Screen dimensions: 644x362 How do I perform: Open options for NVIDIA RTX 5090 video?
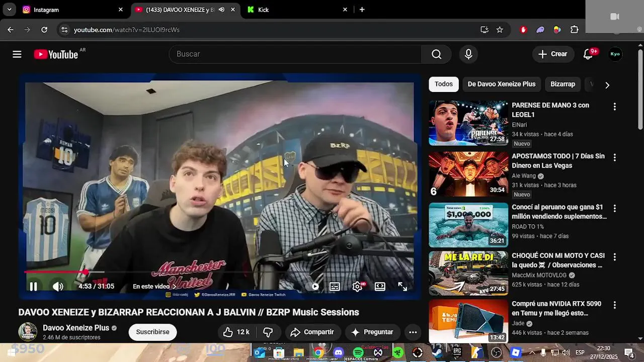click(x=614, y=305)
